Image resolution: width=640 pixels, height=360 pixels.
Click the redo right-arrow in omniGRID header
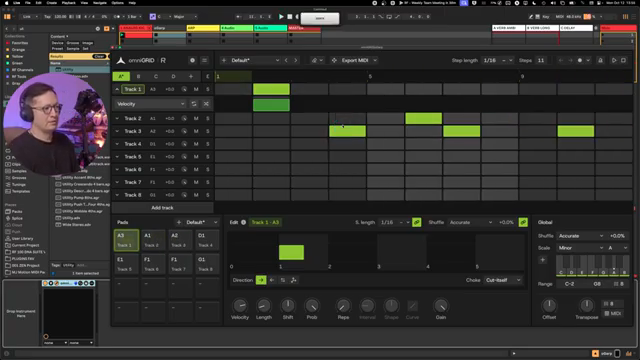coord(570,60)
